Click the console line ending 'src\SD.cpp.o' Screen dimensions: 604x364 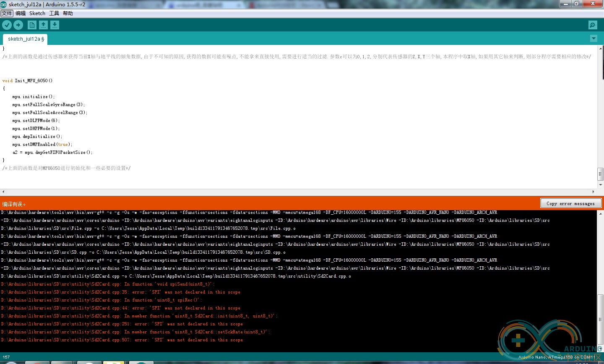(143, 252)
